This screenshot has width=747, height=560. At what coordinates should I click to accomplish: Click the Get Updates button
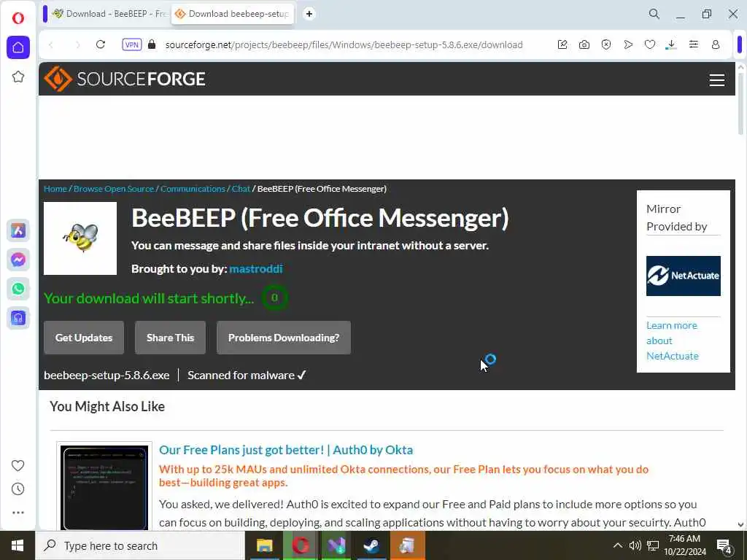(x=84, y=338)
